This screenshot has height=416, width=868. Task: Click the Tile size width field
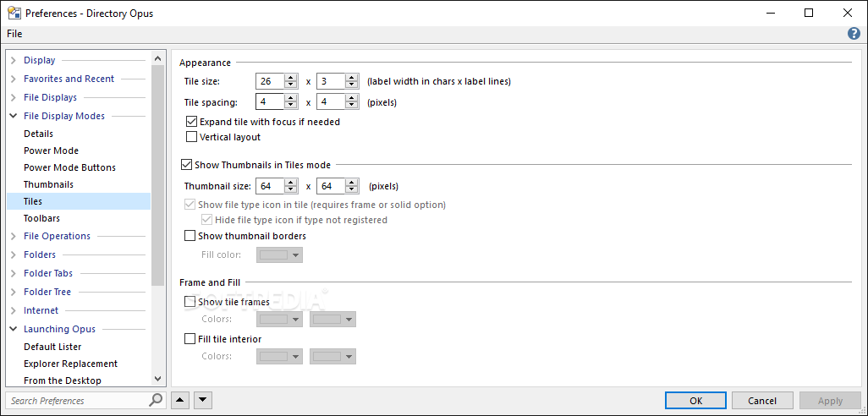point(270,81)
